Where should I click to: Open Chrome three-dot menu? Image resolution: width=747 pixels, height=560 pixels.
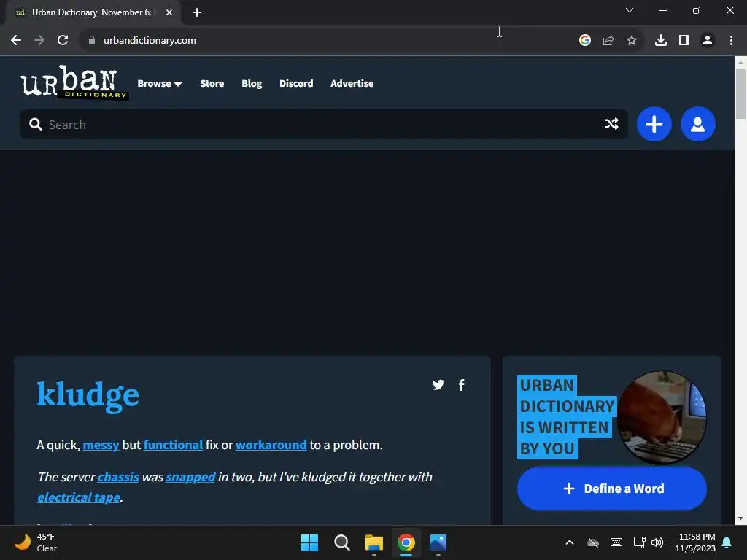731,41
